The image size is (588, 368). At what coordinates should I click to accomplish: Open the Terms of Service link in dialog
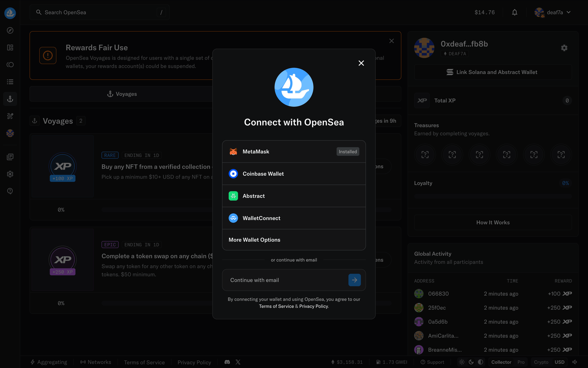(x=276, y=306)
